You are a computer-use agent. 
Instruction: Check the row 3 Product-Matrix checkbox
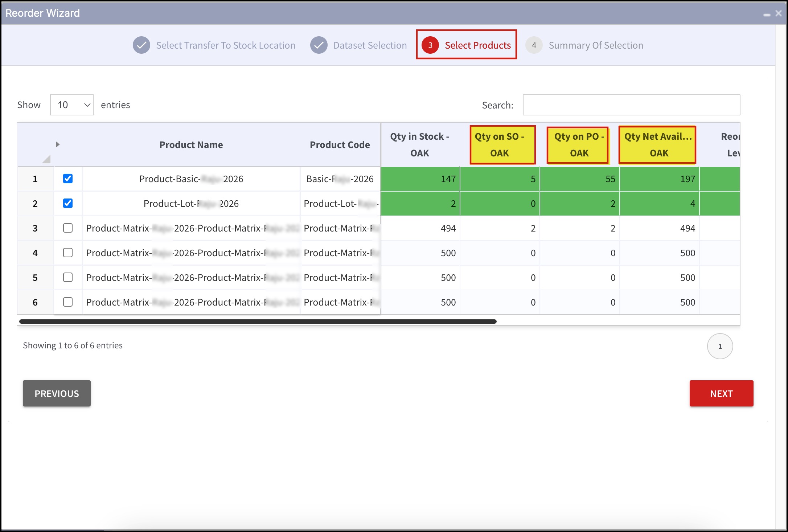[x=68, y=228]
